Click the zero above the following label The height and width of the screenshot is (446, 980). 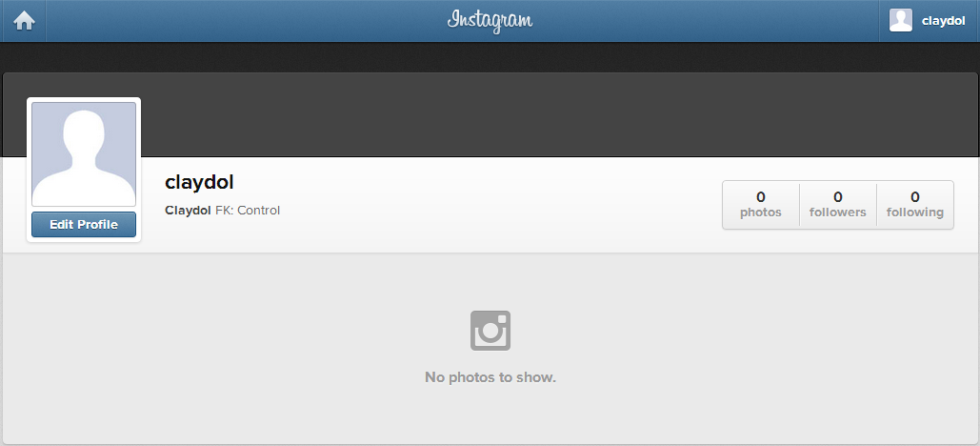tap(915, 197)
